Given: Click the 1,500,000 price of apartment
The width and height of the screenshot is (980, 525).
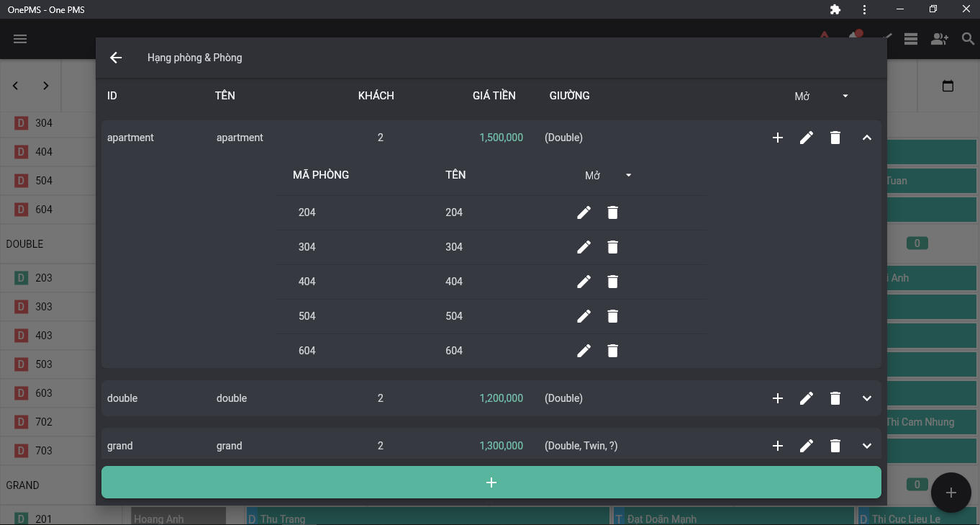Looking at the screenshot, I should [x=501, y=138].
